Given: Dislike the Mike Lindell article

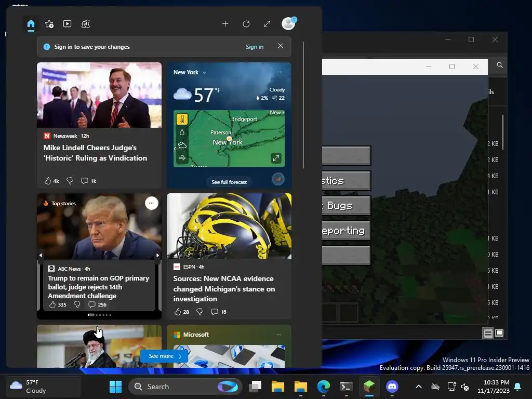Looking at the screenshot, I should pos(70,181).
